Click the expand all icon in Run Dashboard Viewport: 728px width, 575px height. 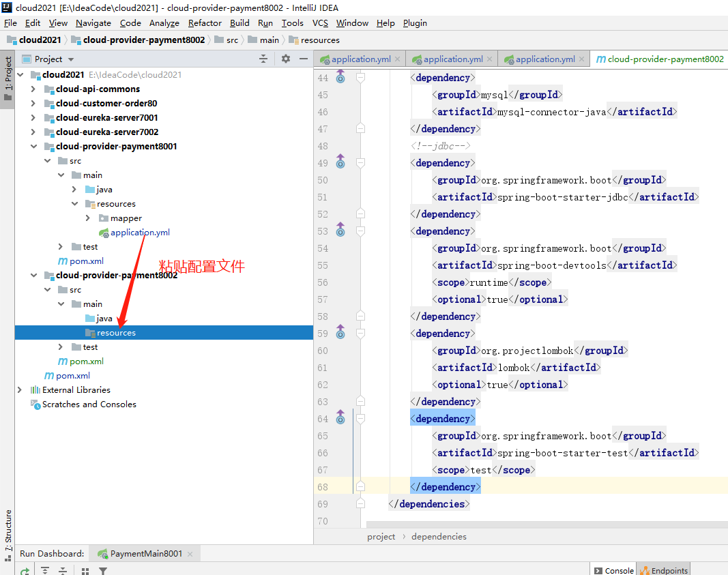pyautogui.click(x=45, y=571)
